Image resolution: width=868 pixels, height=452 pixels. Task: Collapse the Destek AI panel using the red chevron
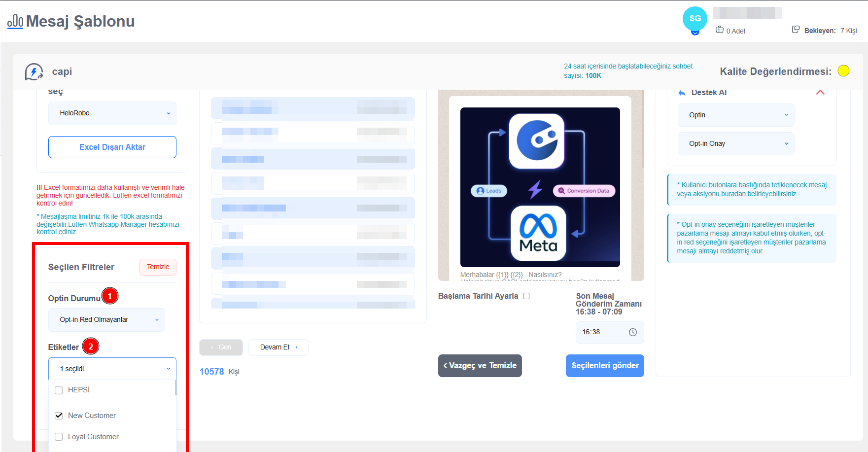click(820, 92)
